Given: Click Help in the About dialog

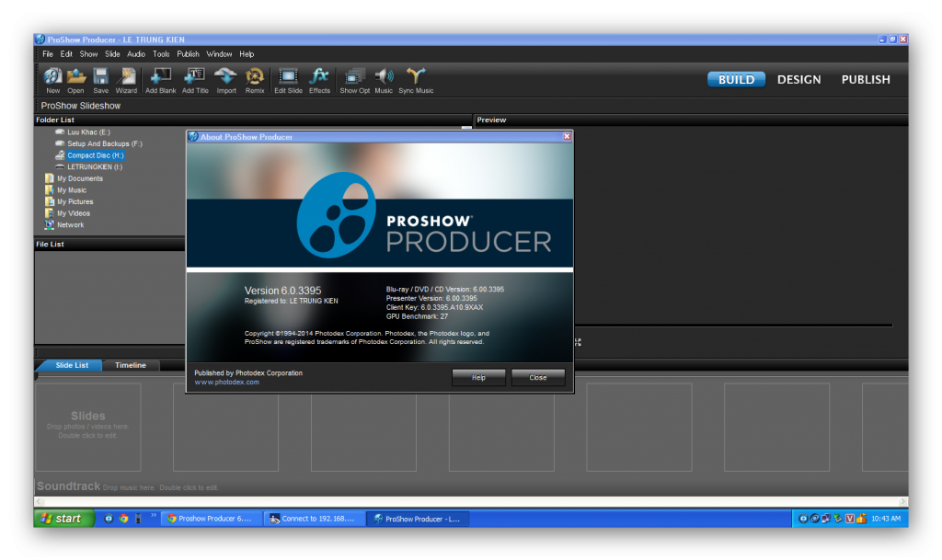Looking at the screenshot, I should tap(478, 378).
